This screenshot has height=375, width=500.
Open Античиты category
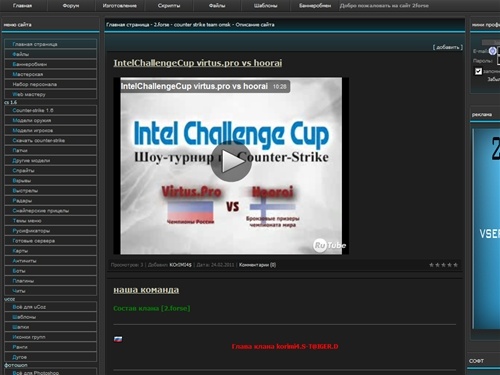tap(51, 260)
